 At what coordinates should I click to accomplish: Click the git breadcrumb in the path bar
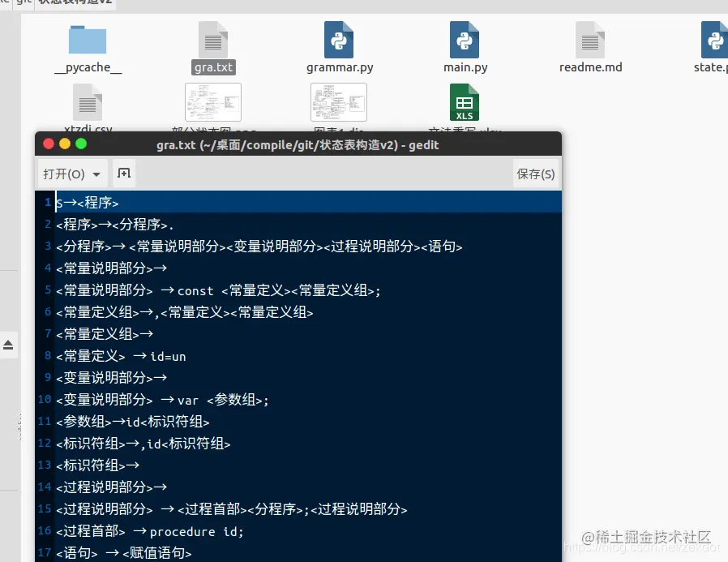[x=24, y=3]
